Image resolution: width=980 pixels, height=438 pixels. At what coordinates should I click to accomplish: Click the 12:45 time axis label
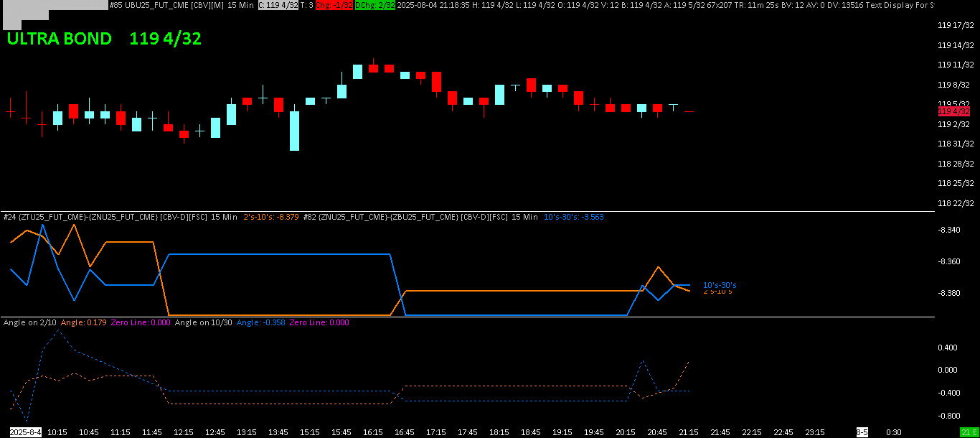pyautogui.click(x=215, y=432)
